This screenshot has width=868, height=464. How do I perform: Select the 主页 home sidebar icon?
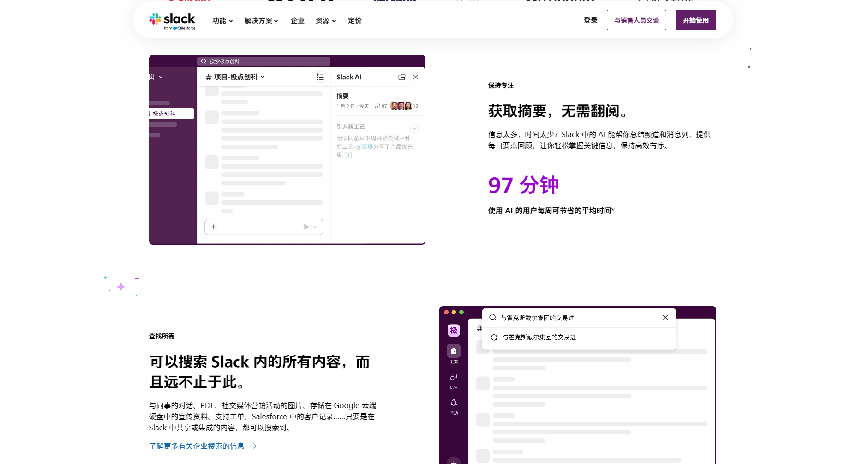point(454,351)
